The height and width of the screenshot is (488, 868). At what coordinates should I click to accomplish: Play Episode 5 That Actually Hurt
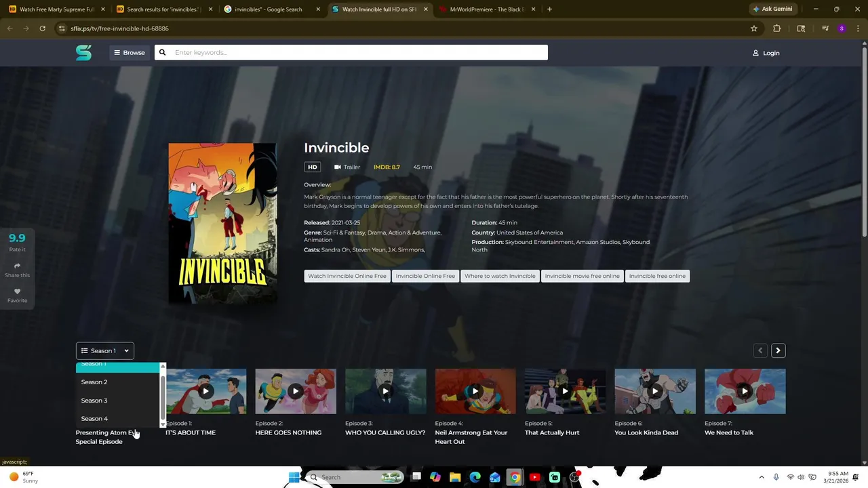coord(565,391)
